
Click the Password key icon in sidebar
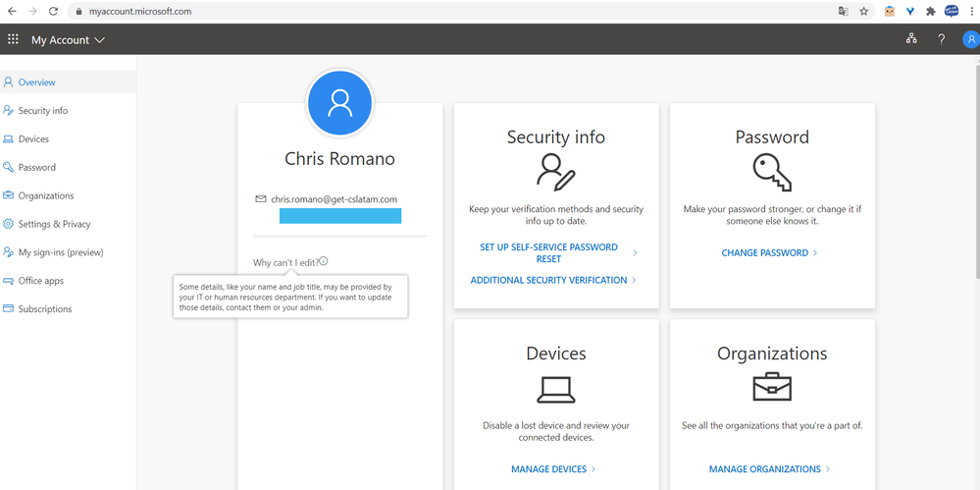[8, 167]
